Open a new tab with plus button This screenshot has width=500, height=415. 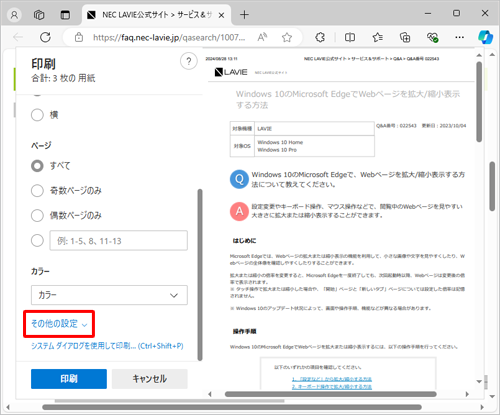click(244, 15)
